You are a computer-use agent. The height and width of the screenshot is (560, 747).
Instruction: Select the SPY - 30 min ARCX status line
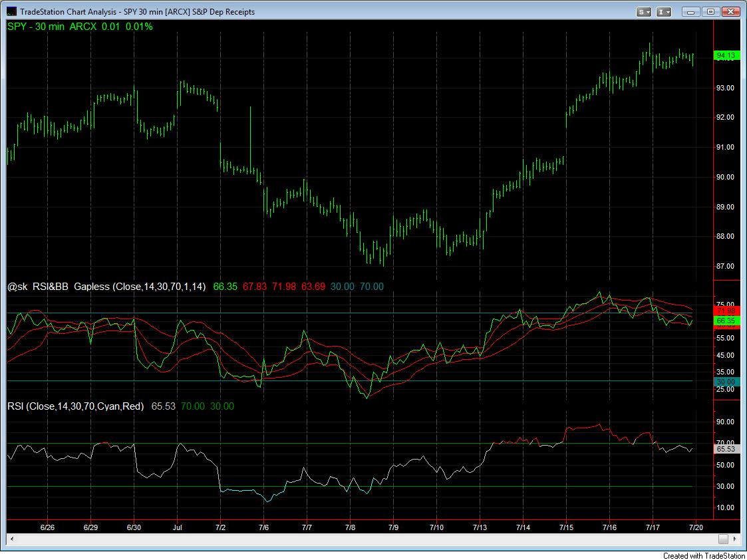pyautogui.click(x=80, y=27)
